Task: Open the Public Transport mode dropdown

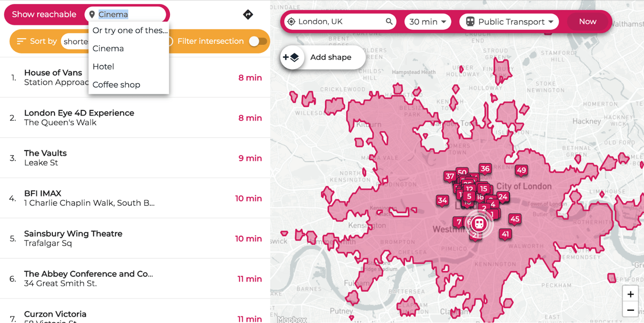Action: [509, 22]
